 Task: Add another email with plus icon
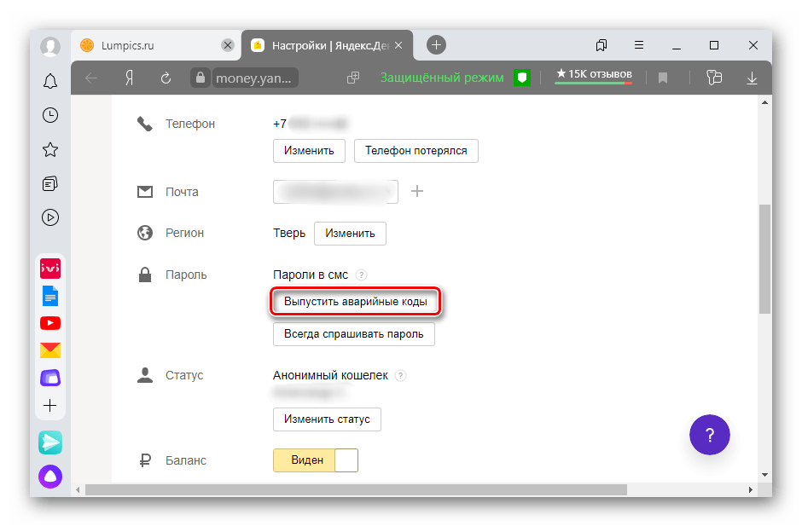pos(417,192)
